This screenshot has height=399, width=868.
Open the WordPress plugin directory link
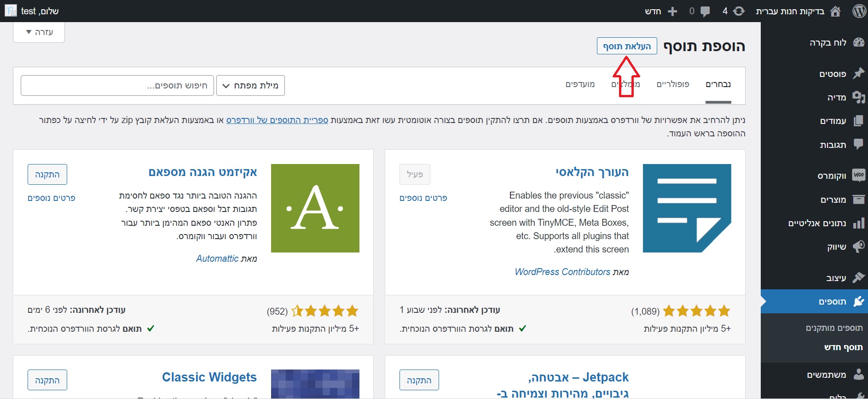click(x=277, y=120)
